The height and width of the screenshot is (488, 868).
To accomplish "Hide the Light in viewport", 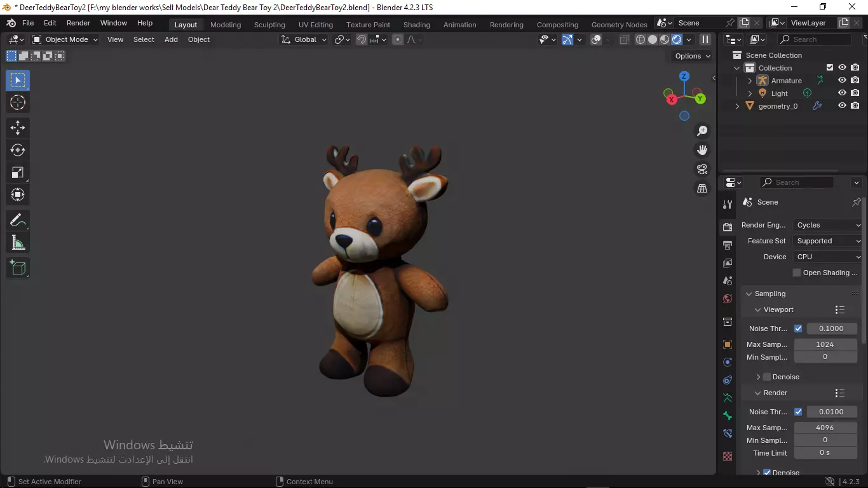I will [x=842, y=93].
